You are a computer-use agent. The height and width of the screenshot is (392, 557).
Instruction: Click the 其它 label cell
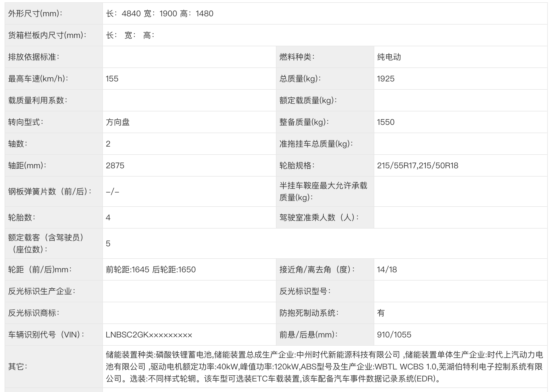[x=18, y=366]
